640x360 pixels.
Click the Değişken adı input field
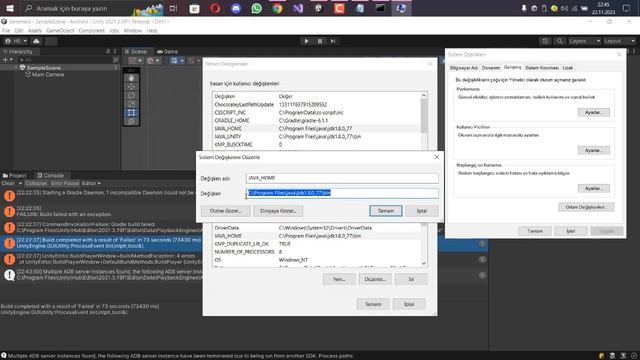click(x=342, y=178)
